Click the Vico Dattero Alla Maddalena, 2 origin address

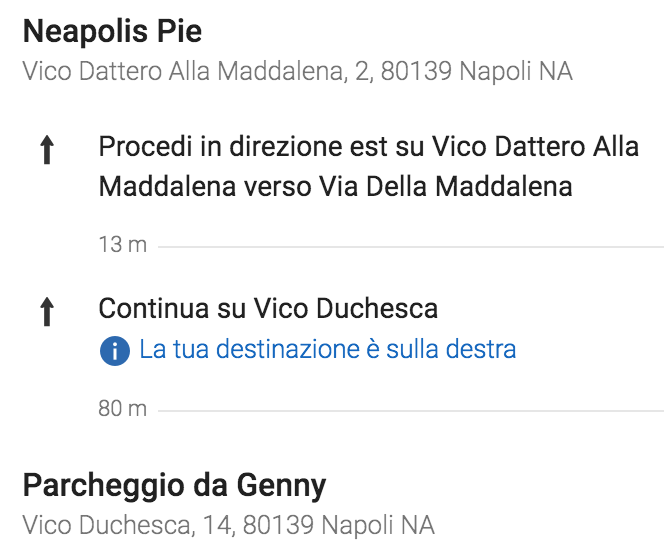[x=298, y=71]
